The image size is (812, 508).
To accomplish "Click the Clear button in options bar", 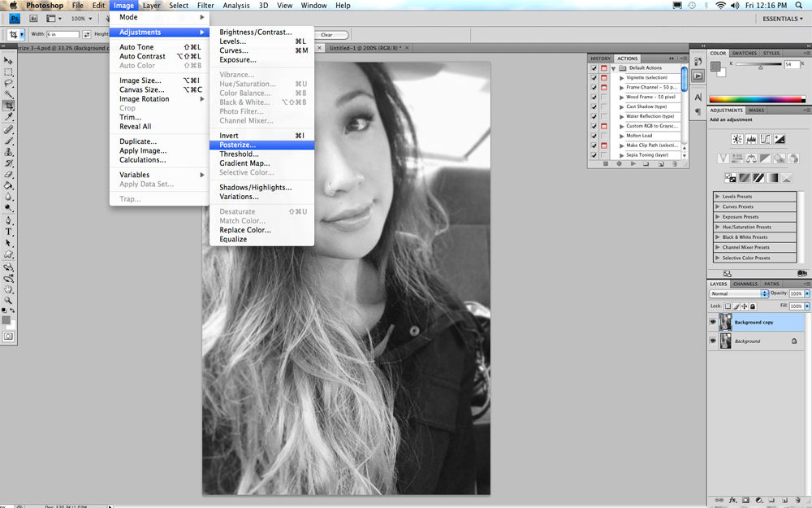I will [x=326, y=35].
